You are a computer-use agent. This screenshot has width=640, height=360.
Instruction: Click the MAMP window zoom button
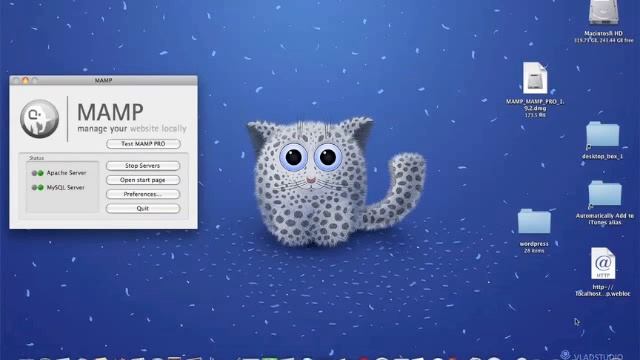pos(34,81)
